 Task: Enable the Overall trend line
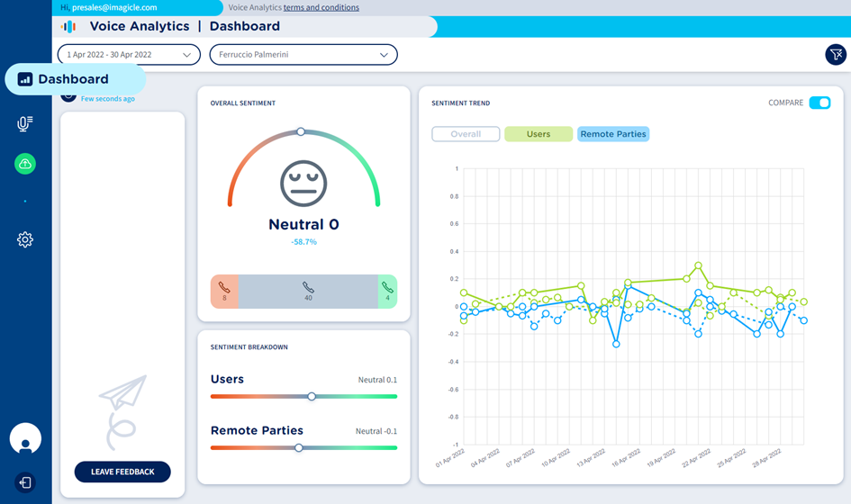[466, 134]
